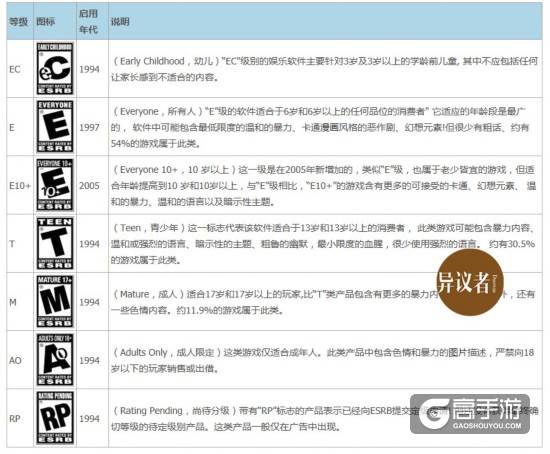Select the Mature 17+ M rating icon

pyautogui.click(x=55, y=301)
